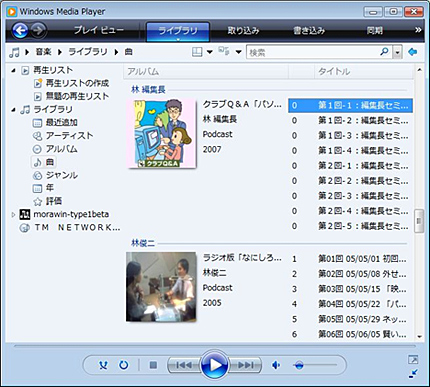Open the 最近追加 view
This screenshot has width=430, height=387.
click(62, 123)
